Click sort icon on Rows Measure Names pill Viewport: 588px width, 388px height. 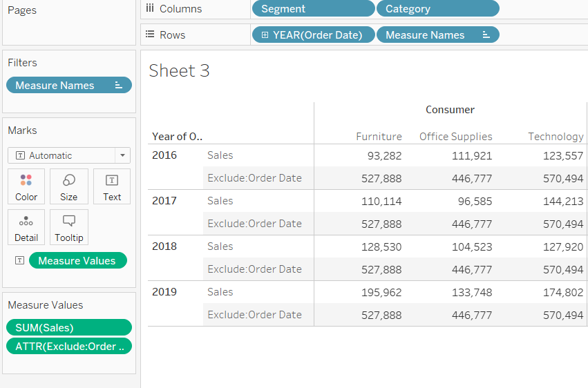pos(486,35)
